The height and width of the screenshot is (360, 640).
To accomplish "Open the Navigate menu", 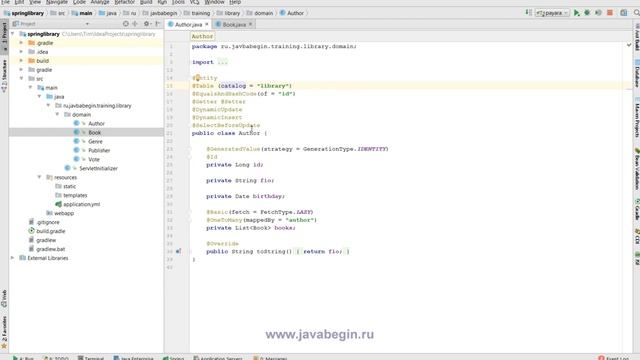I will (57, 2).
